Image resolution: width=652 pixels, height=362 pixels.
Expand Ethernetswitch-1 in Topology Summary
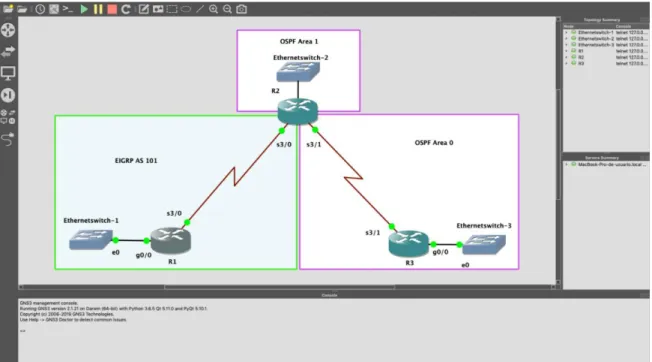(566, 32)
